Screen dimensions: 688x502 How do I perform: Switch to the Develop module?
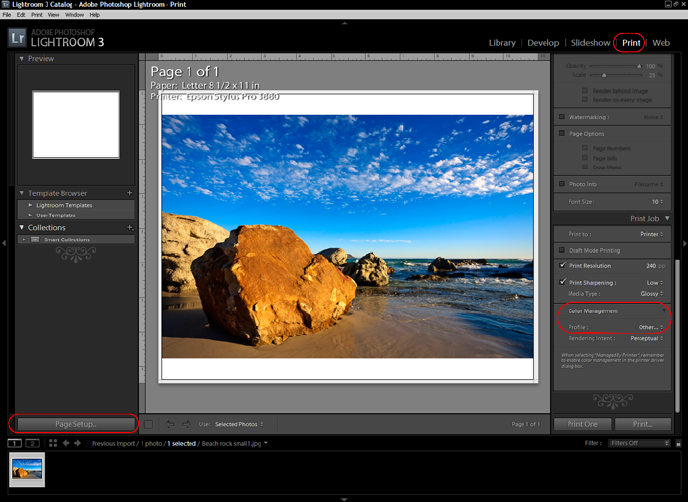(543, 43)
